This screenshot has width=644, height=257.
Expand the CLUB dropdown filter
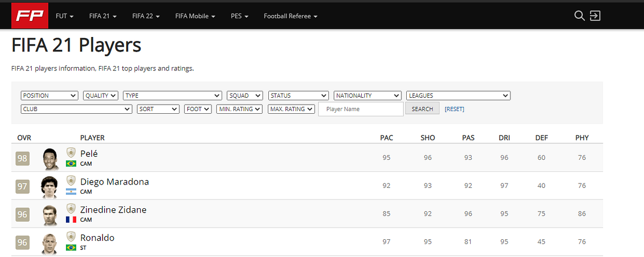[76, 109]
